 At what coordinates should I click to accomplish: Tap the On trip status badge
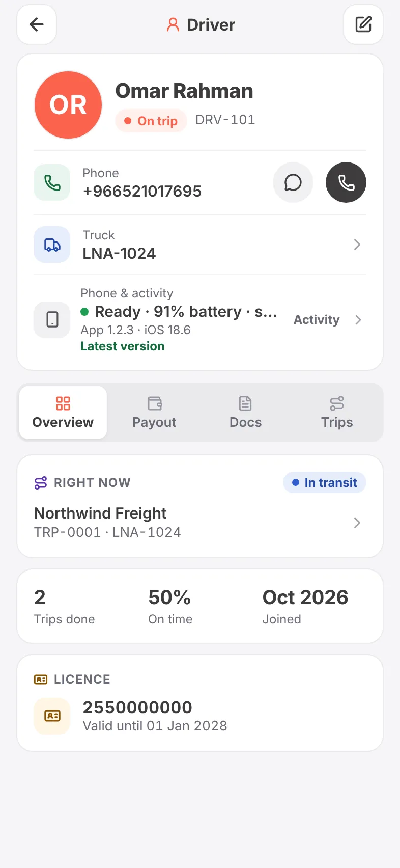tap(151, 121)
